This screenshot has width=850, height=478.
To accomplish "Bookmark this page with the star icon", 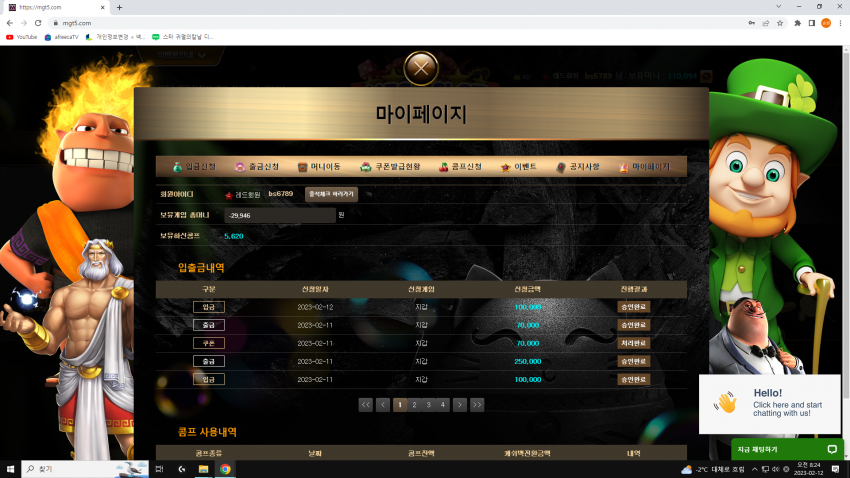I will coord(780,23).
